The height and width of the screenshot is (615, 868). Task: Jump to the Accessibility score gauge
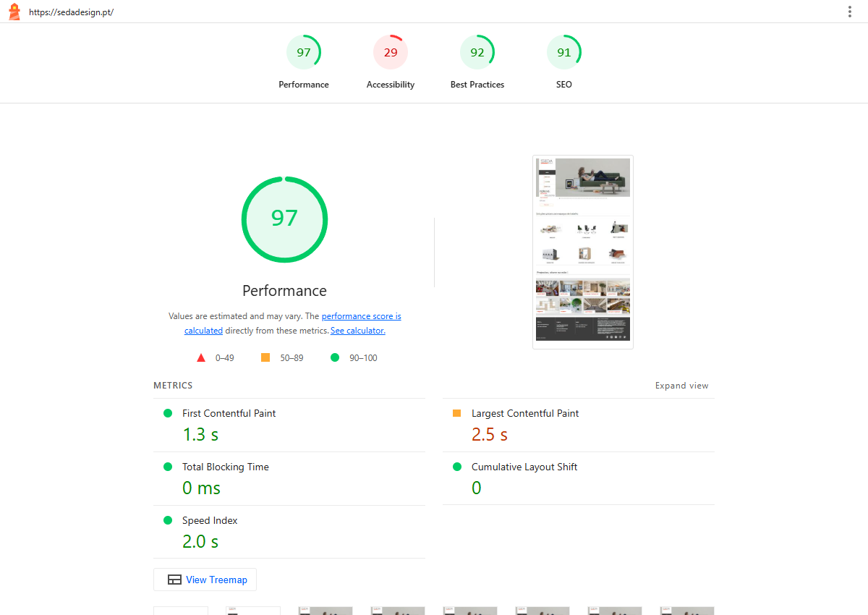click(391, 62)
